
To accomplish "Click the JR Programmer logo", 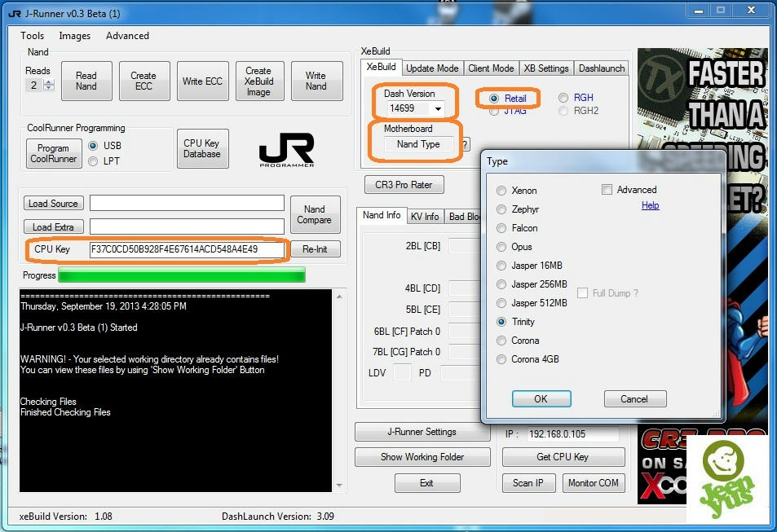I will point(286,151).
